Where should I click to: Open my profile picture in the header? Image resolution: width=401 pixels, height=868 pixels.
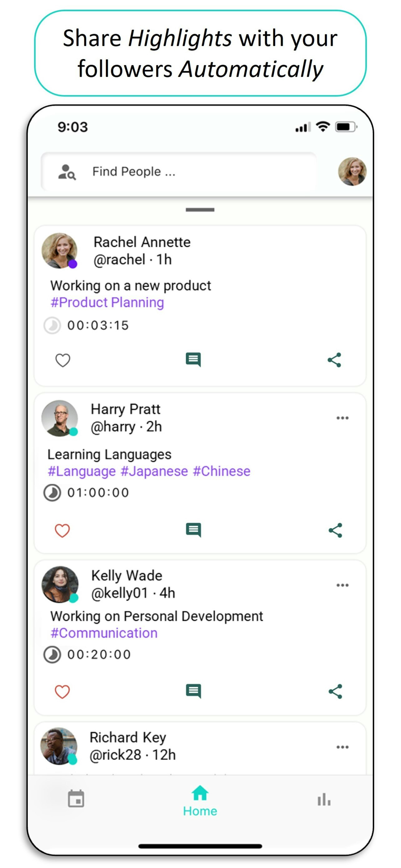[x=352, y=172]
